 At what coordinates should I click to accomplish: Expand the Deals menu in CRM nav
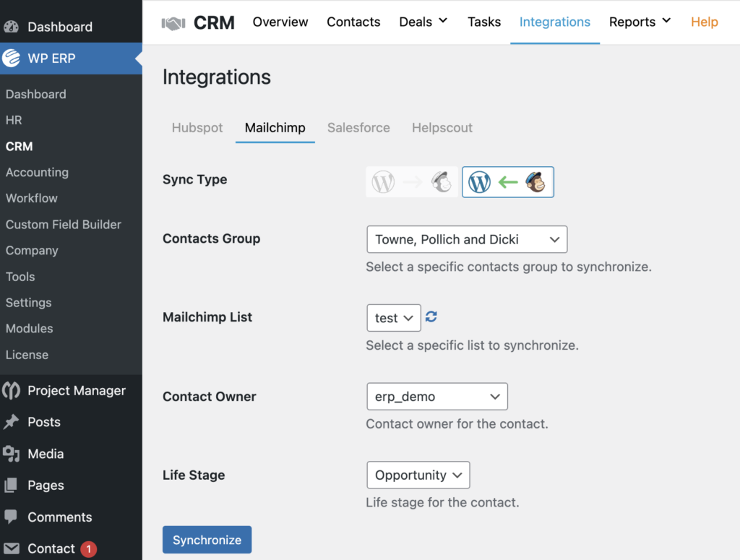(423, 22)
